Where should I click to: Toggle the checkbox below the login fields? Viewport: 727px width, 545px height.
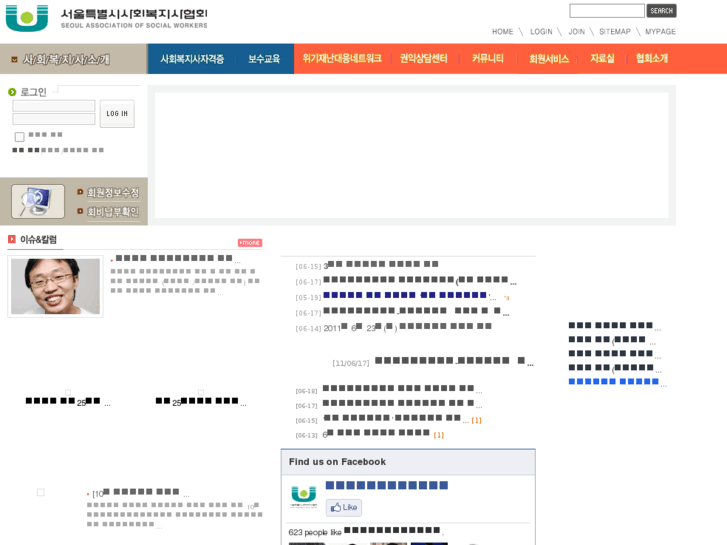click(19, 137)
